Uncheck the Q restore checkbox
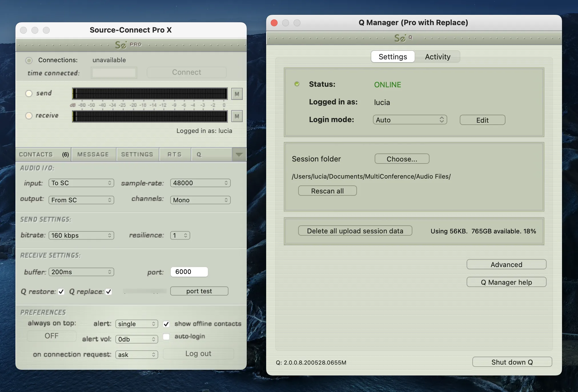 [x=61, y=292]
